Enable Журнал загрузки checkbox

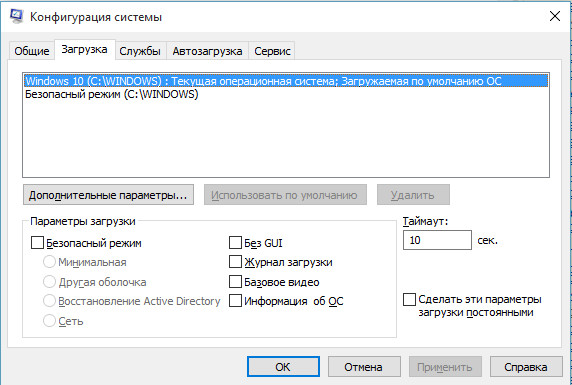235,262
